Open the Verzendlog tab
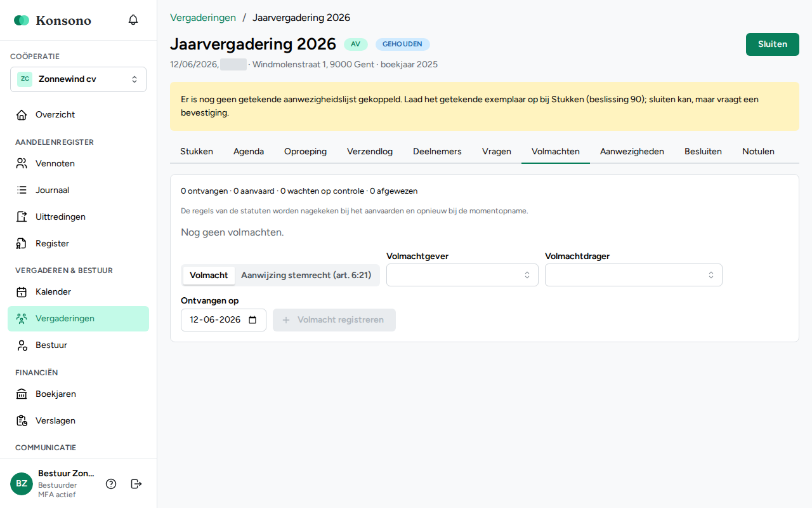This screenshot has width=812, height=508. pos(370,152)
